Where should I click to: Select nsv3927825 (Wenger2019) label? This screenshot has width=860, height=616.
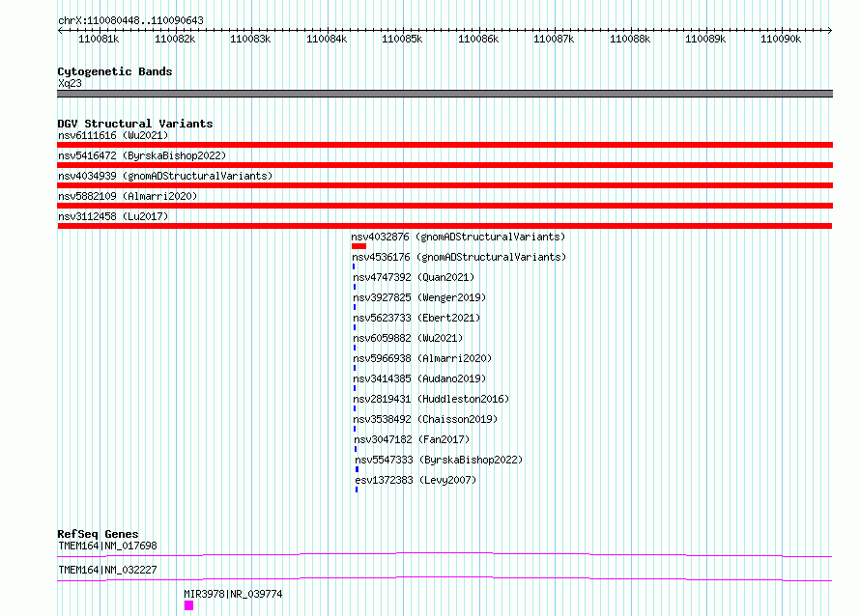(419, 297)
